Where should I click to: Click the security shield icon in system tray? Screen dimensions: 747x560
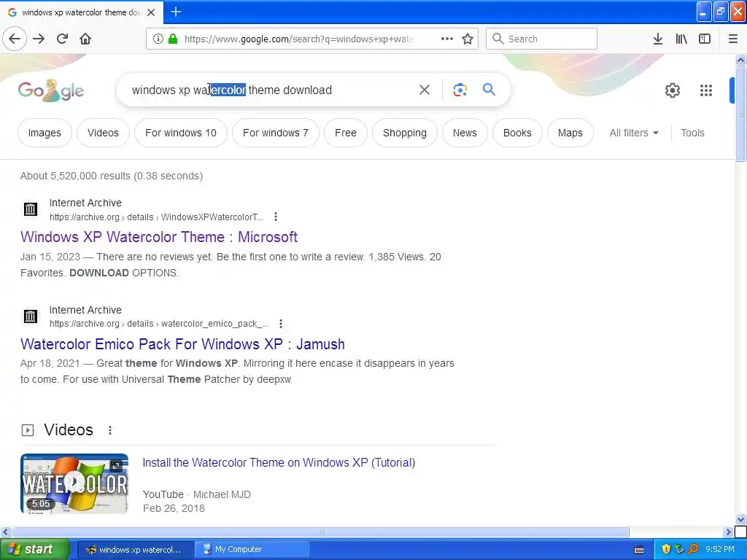(666, 549)
